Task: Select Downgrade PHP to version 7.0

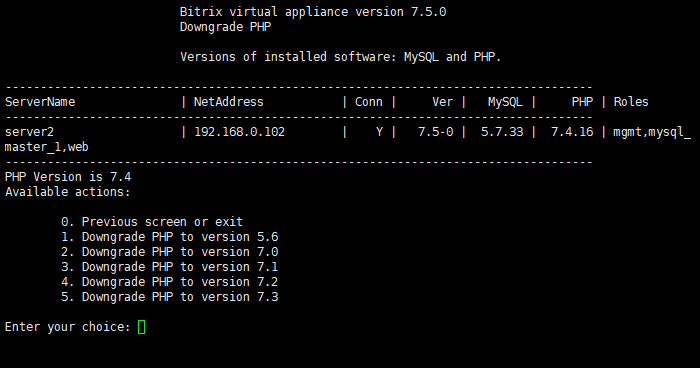Action: [x=170, y=252]
